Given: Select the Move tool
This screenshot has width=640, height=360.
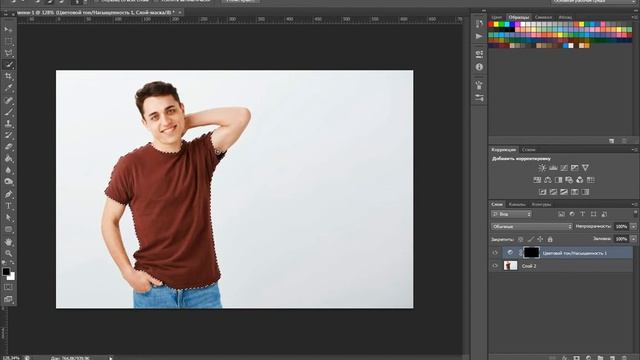Looking at the screenshot, I should point(8,29).
